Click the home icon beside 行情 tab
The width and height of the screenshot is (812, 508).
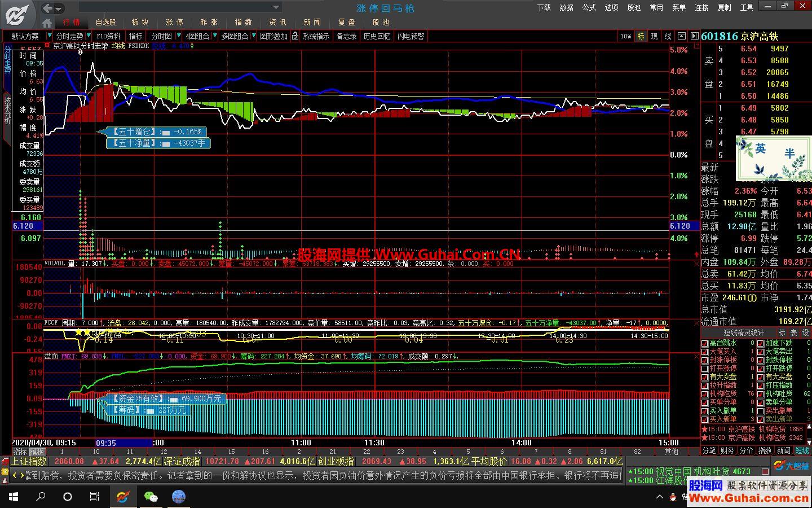click(47, 23)
